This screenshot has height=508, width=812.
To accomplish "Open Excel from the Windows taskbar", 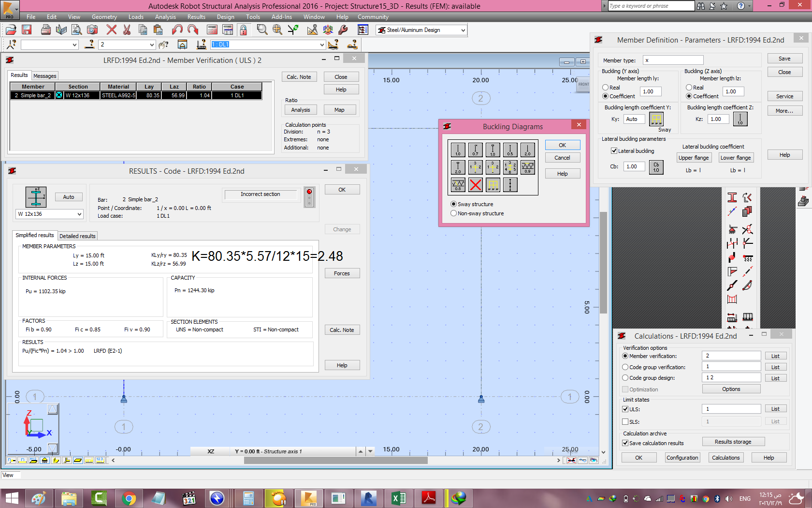I will pos(399,498).
